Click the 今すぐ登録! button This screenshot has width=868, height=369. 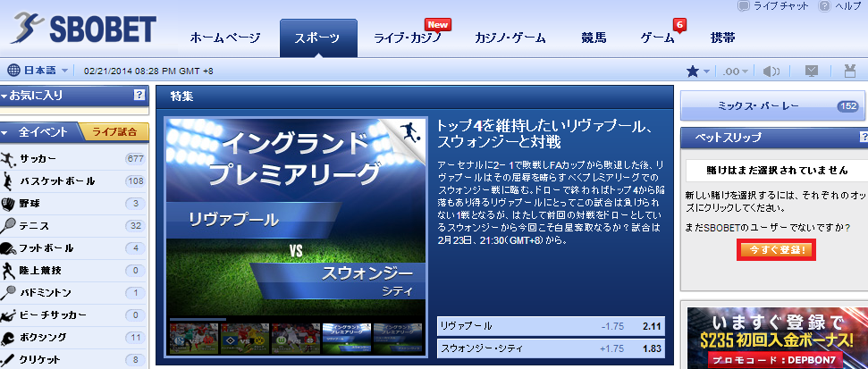776,250
